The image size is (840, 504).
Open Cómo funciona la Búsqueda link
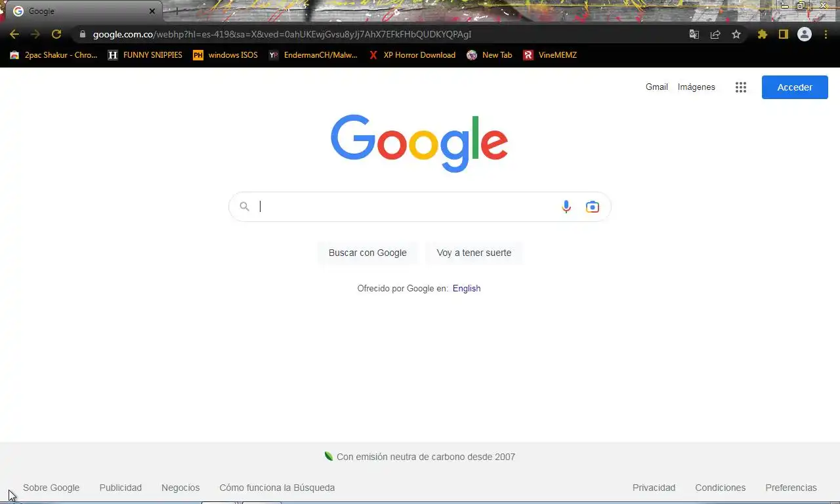coord(277,488)
